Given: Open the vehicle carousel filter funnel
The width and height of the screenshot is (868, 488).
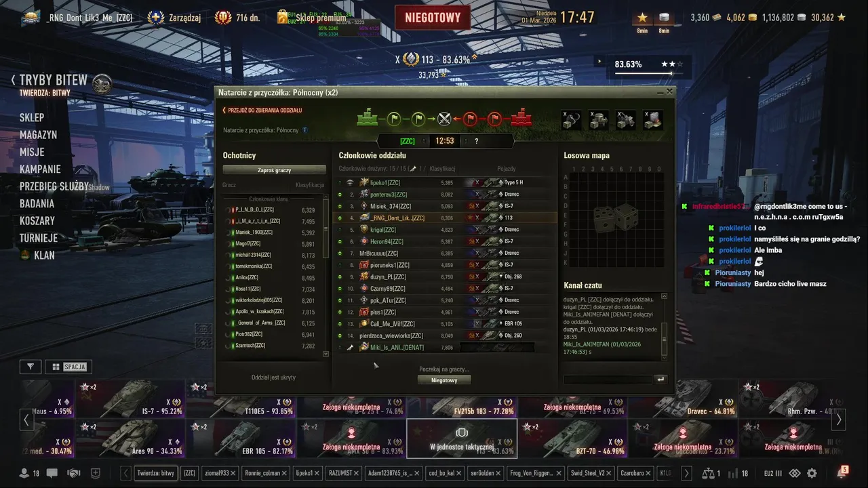Looking at the screenshot, I should click(x=31, y=367).
